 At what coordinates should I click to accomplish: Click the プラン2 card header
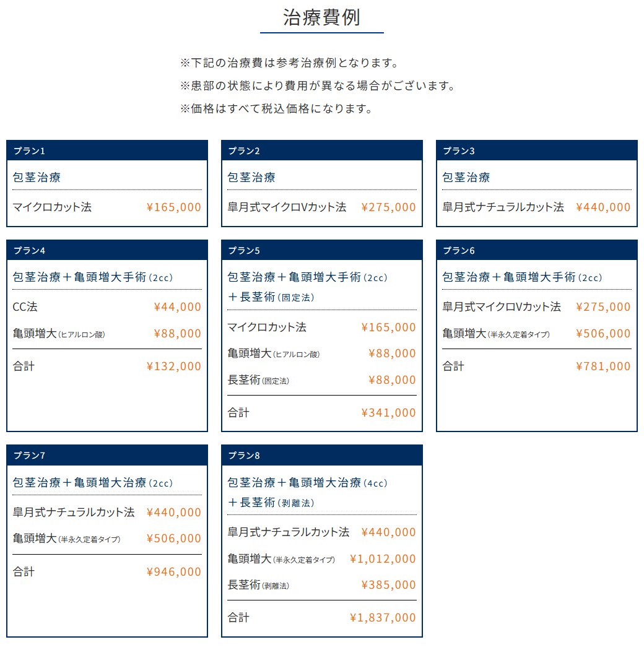coord(322,150)
